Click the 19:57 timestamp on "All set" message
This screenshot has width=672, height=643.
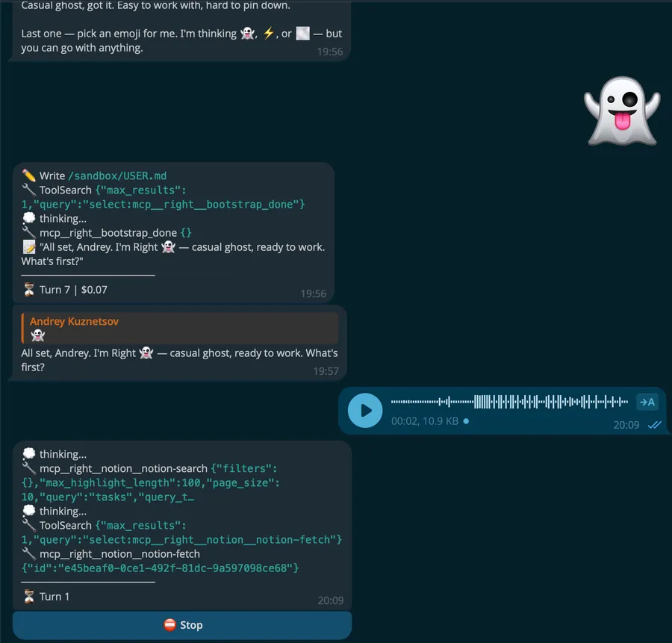[326, 371]
